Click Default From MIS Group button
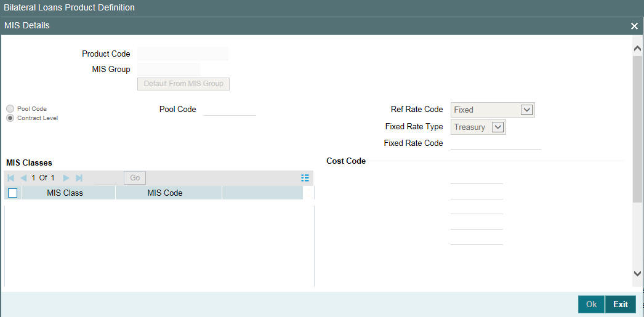The image size is (644, 317). [x=183, y=84]
